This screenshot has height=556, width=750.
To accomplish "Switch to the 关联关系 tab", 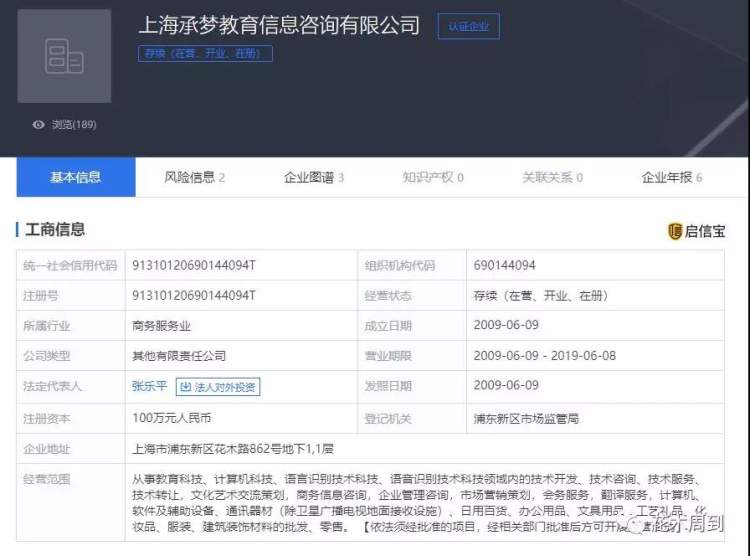I will (x=552, y=177).
